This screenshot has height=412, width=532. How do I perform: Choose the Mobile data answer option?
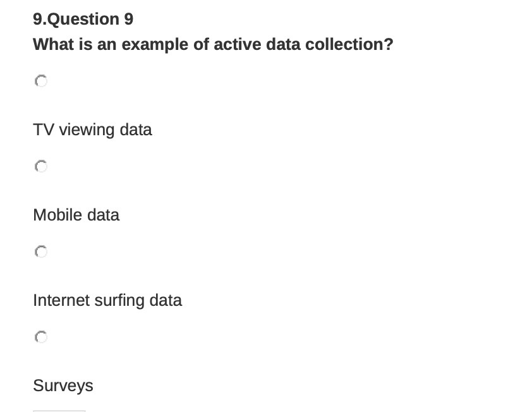76,215
